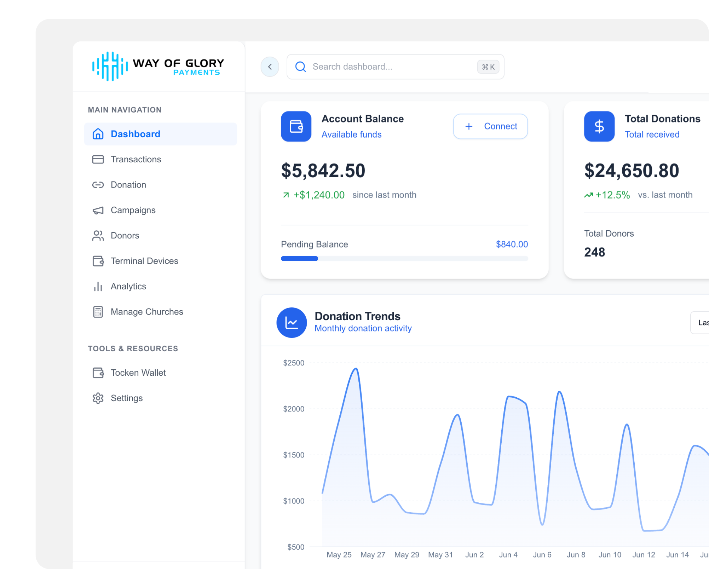Click the Donors people icon
The height and width of the screenshot is (588, 709).
point(98,235)
